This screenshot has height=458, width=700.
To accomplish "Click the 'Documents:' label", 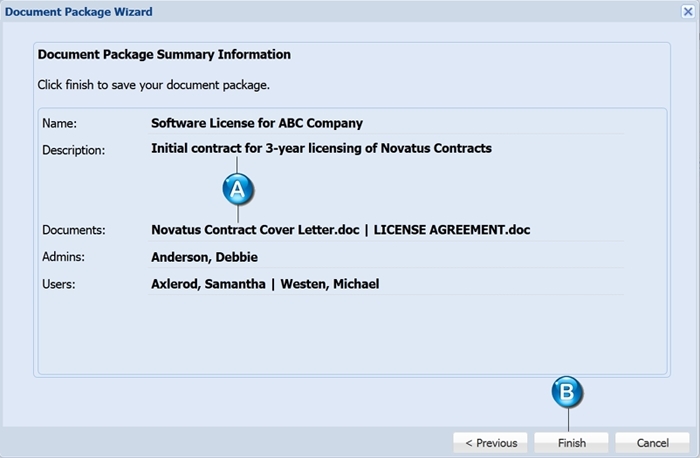I will [x=74, y=230].
